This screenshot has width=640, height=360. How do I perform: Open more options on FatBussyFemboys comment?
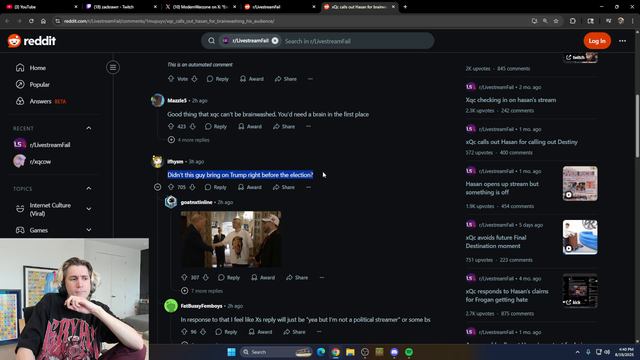319,332
